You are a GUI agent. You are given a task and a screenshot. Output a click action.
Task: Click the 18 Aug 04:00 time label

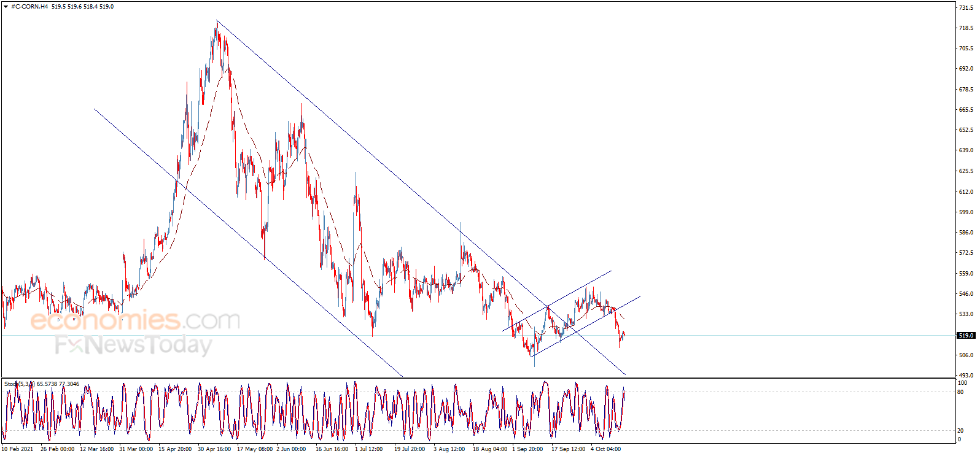point(490,449)
